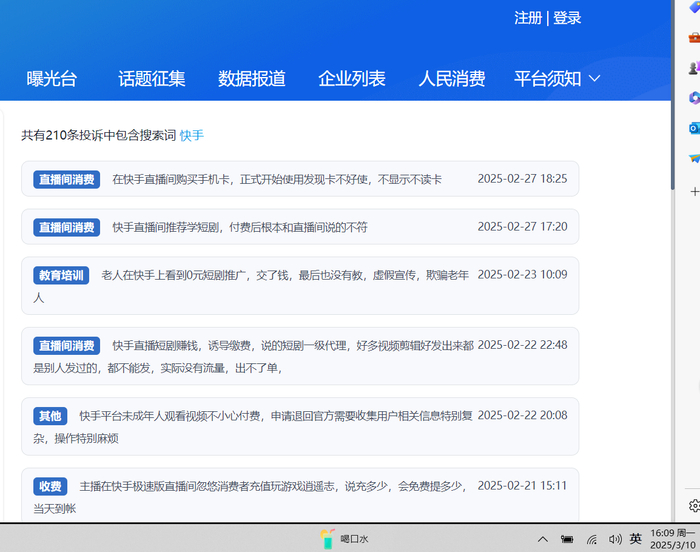
Task: Open the taskbar clock and date
Action: (673, 539)
